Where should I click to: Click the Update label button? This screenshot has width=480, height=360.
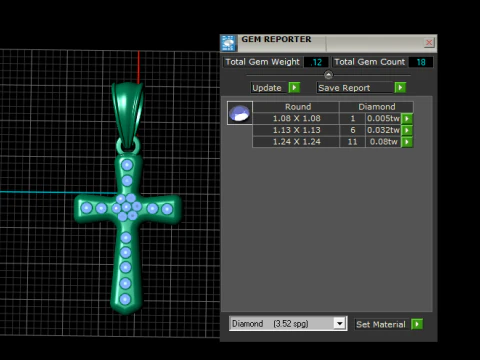point(269,88)
